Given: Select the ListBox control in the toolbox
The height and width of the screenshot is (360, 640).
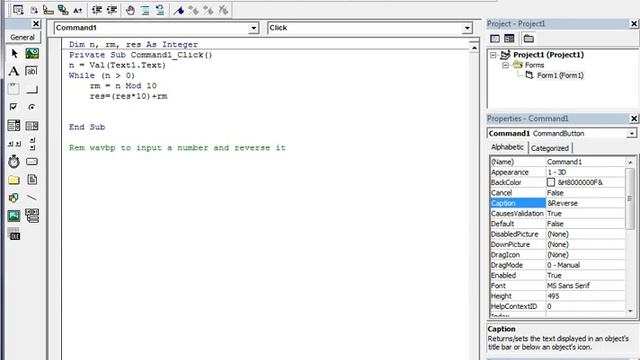Looking at the screenshot, I should click(31, 126).
